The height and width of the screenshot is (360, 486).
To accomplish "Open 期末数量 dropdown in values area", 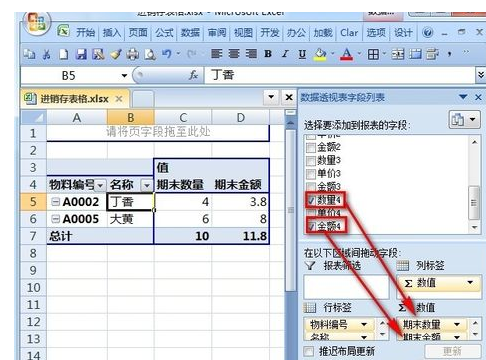I will [x=457, y=324].
